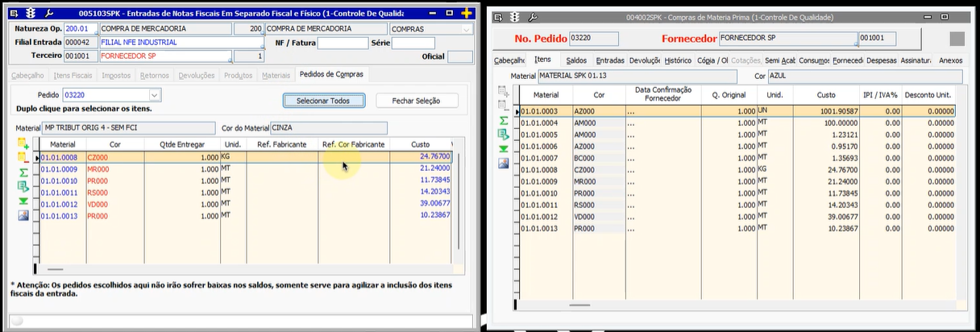The height and width of the screenshot is (332, 980).
Task: Open the Retornos tab
Action: (x=154, y=75)
